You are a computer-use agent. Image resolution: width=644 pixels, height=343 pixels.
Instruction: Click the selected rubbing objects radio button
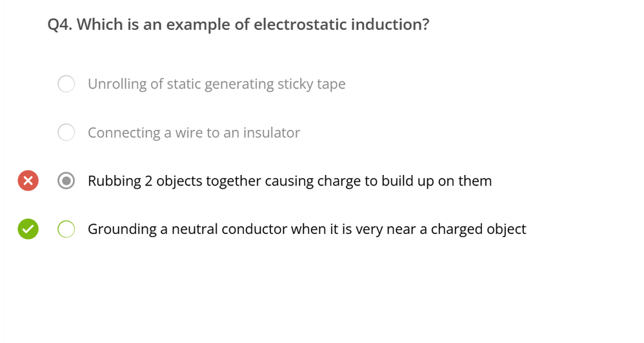(66, 181)
